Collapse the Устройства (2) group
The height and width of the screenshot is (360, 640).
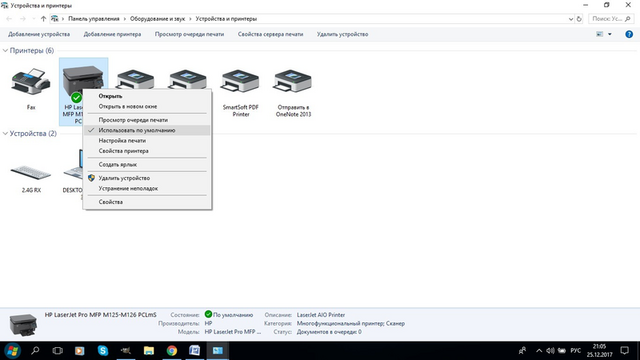[5, 133]
